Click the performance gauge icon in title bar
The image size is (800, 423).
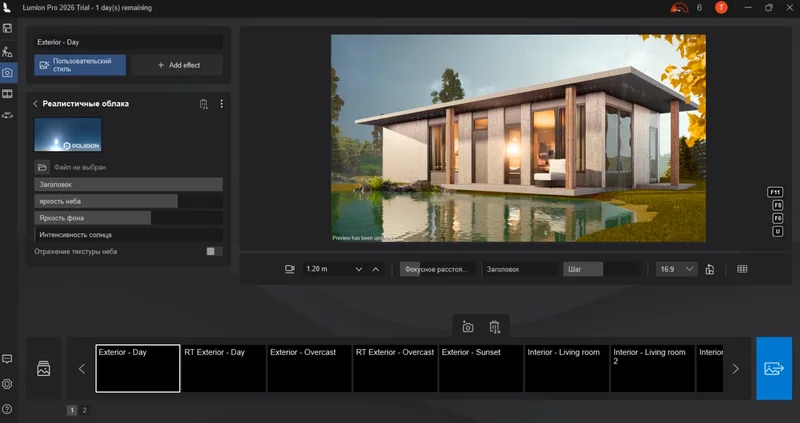click(679, 8)
